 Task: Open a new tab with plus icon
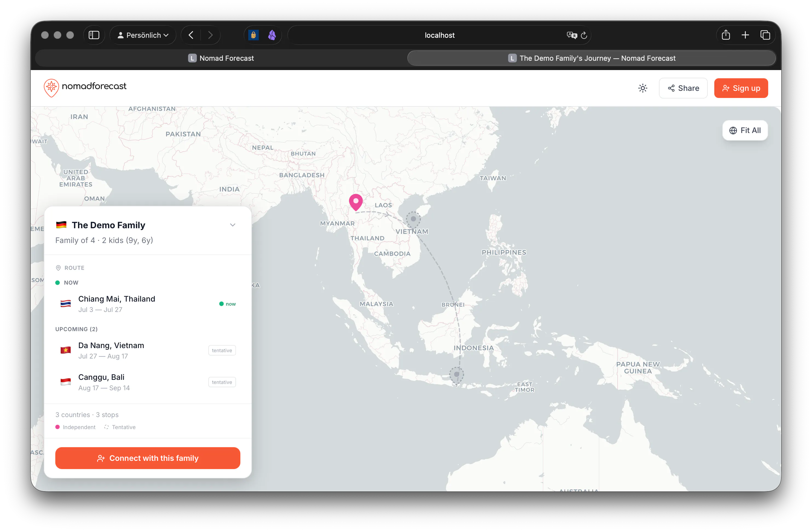745,35
